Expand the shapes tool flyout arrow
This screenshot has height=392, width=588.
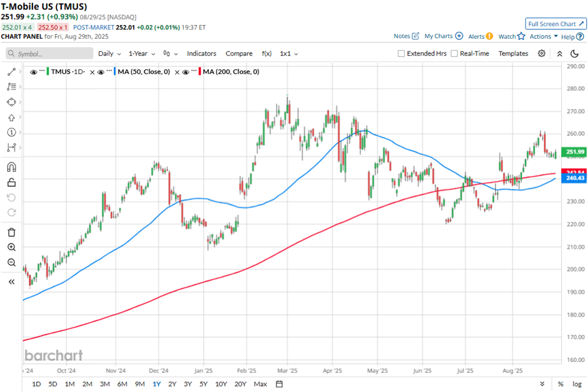20,102
